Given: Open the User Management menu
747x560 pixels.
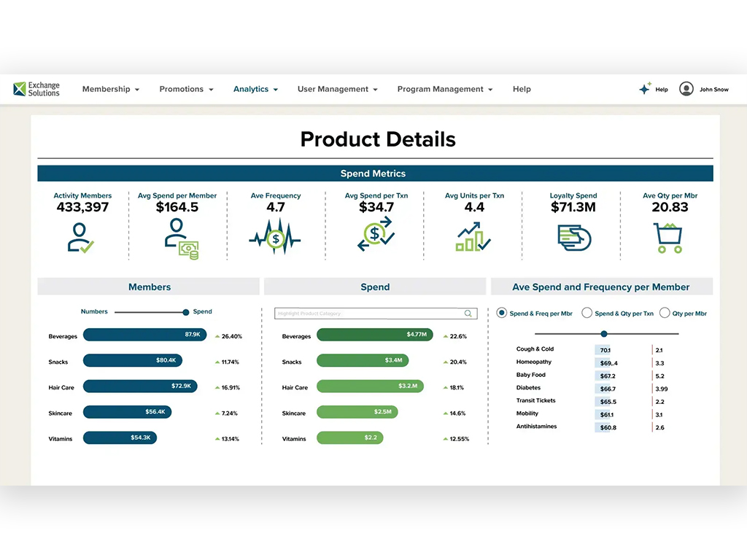Looking at the screenshot, I should pyautogui.click(x=337, y=89).
